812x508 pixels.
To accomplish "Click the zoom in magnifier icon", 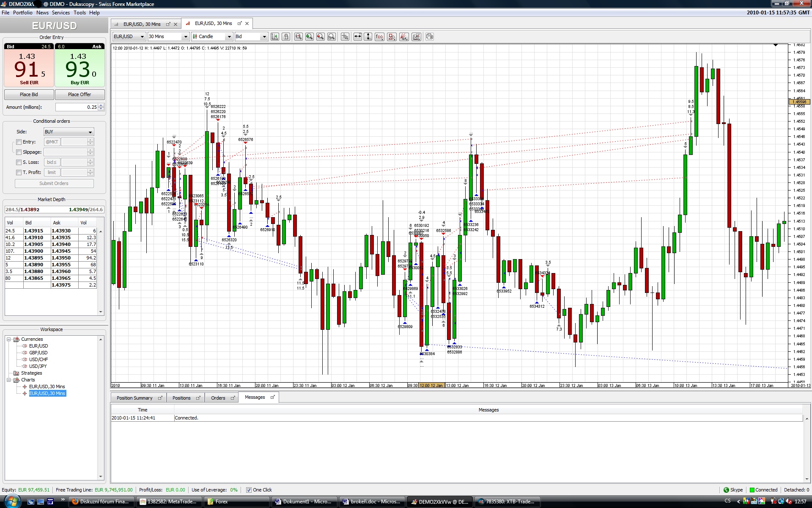I will pos(310,37).
